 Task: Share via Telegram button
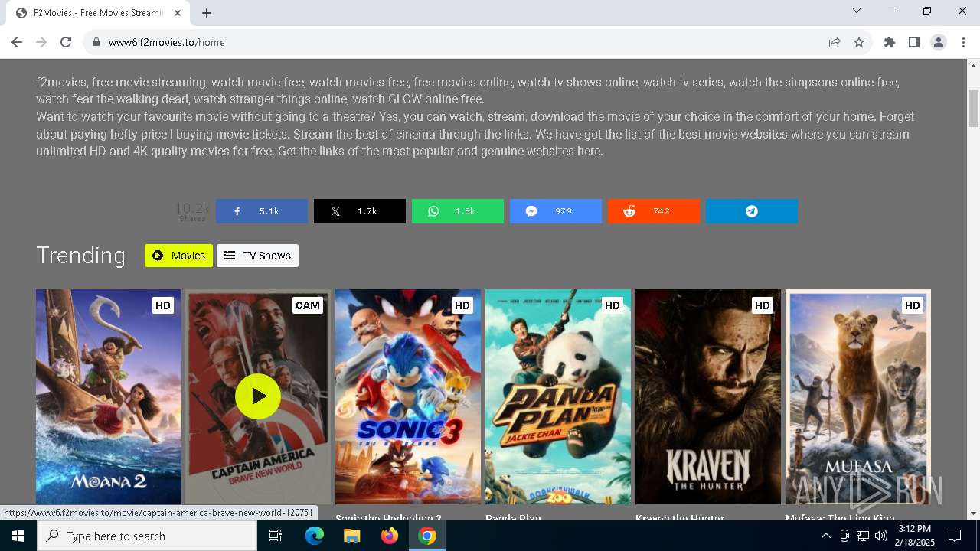tap(752, 211)
